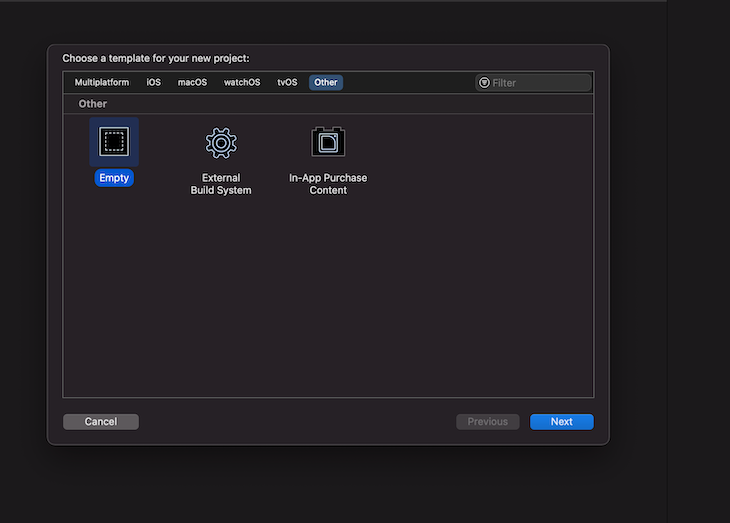
Task: Select the External Build System gear icon
Action: pos(221,143)
